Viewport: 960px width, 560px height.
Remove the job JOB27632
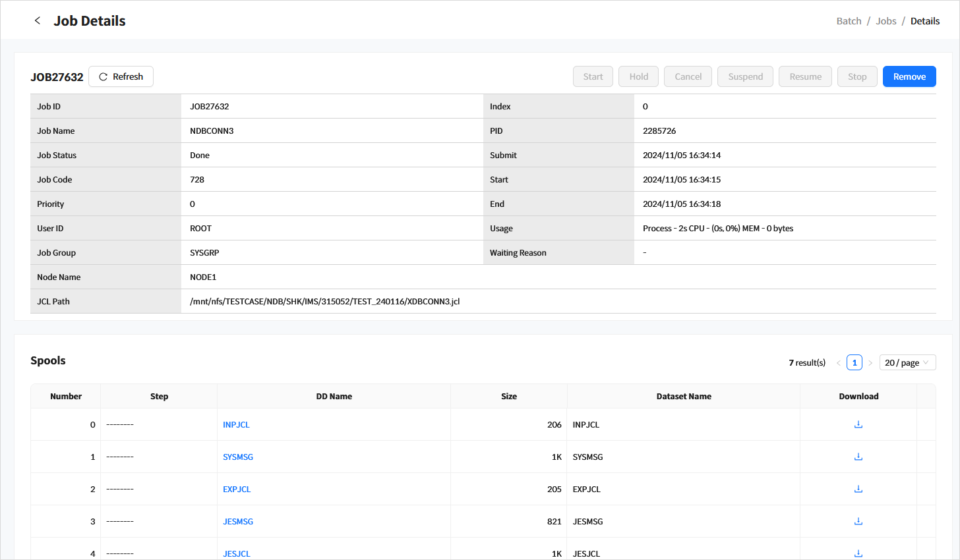pyautogui.click(x=909, y=76)
